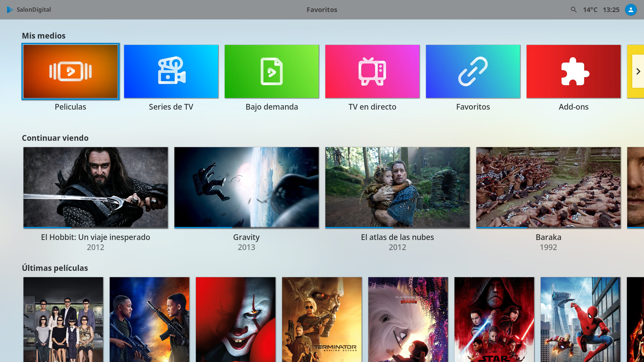This screenshot has width=644, height=362.
Task: Open the Series de TV camera tile
Action: coord(171,71)
